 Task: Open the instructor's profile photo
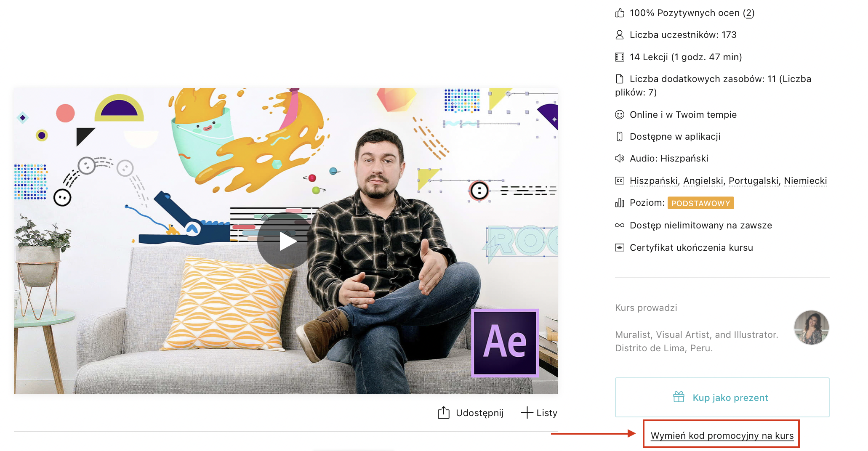[x=811, y=328]
